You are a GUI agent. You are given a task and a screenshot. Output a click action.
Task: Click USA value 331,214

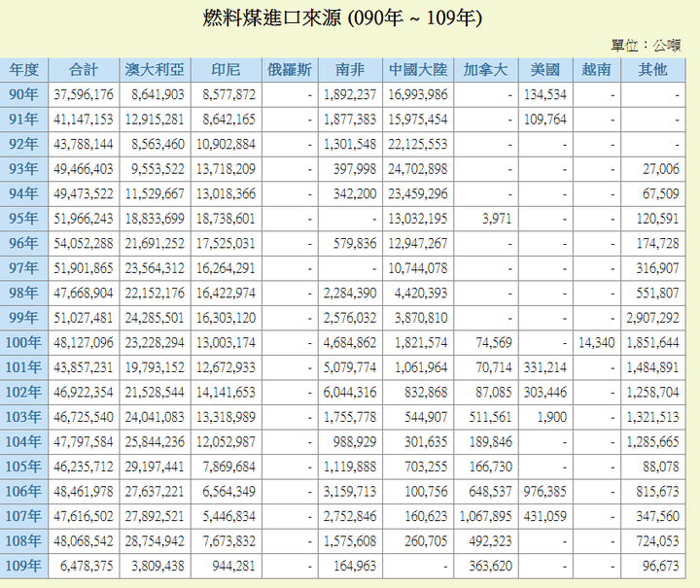click(x=545, y=367)
